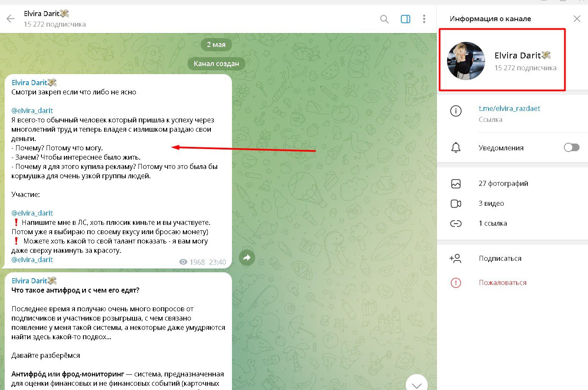Click Elvira Darit sender name on second post

[34, 280]
